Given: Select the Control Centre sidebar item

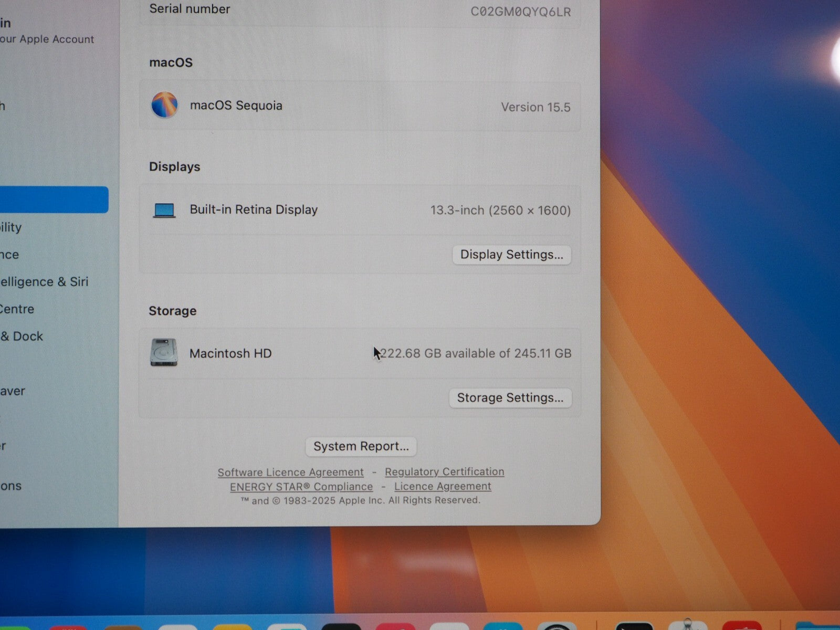Looking at the screenshot, I should tap(17, 309).
